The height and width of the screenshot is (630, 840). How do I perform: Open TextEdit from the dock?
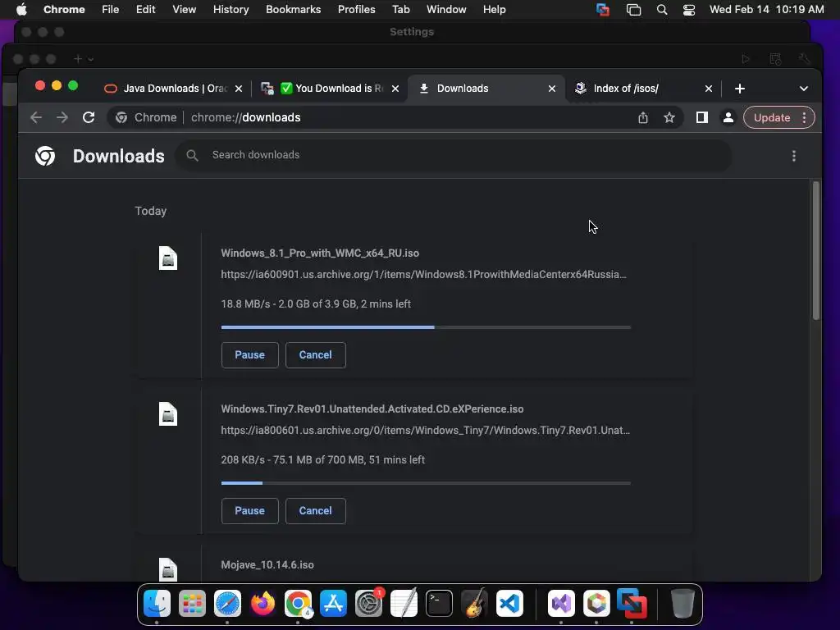404,604
